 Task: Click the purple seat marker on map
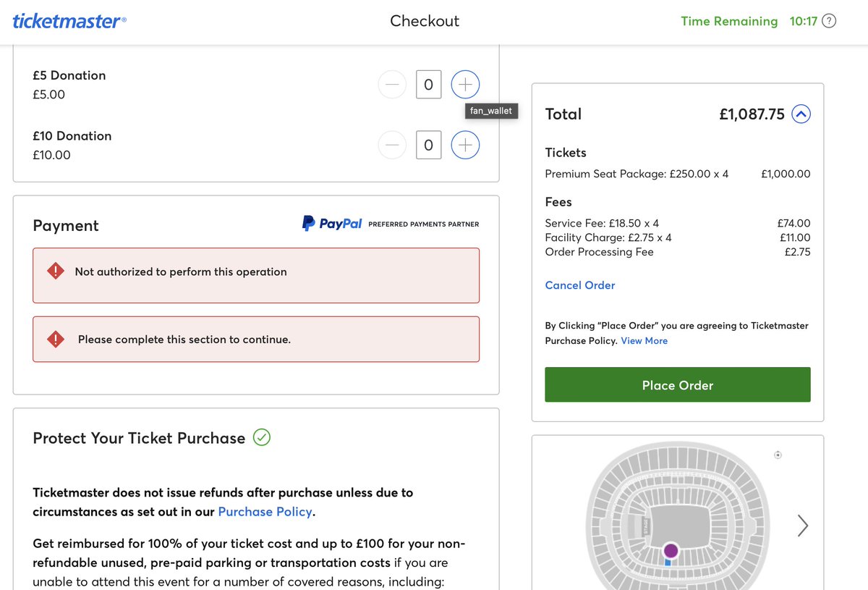pyautogui.click(x=671, y=551)
